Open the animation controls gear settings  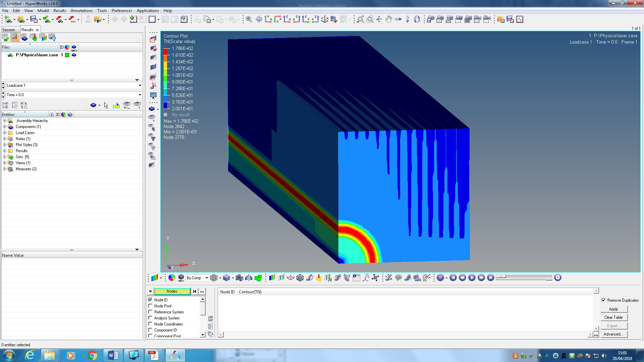558,278
